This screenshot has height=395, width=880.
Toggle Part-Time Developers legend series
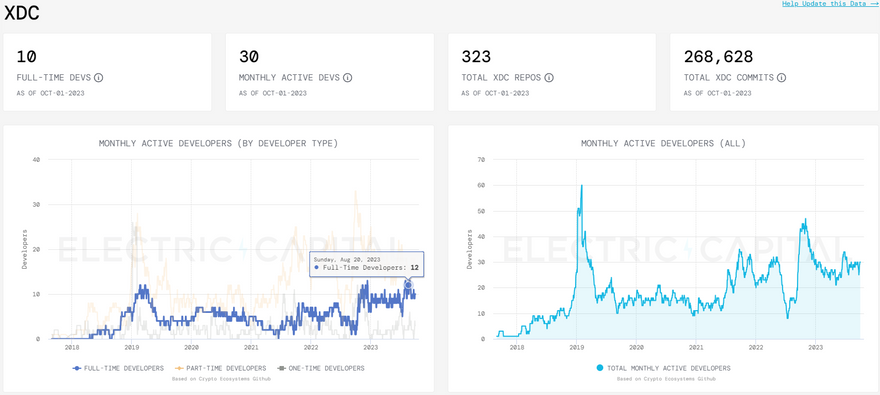point(221,368)
